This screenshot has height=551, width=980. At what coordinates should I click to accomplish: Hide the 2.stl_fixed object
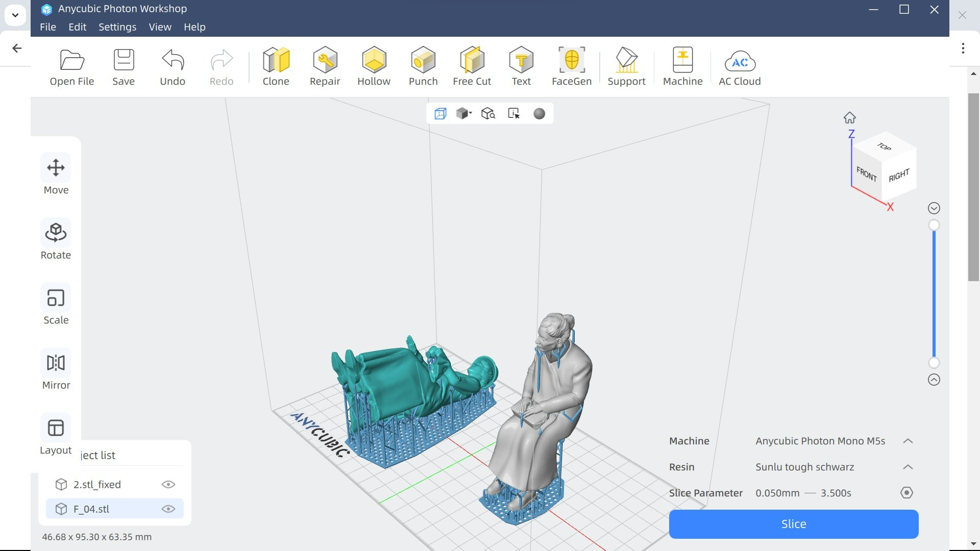(x=168, y=485)
